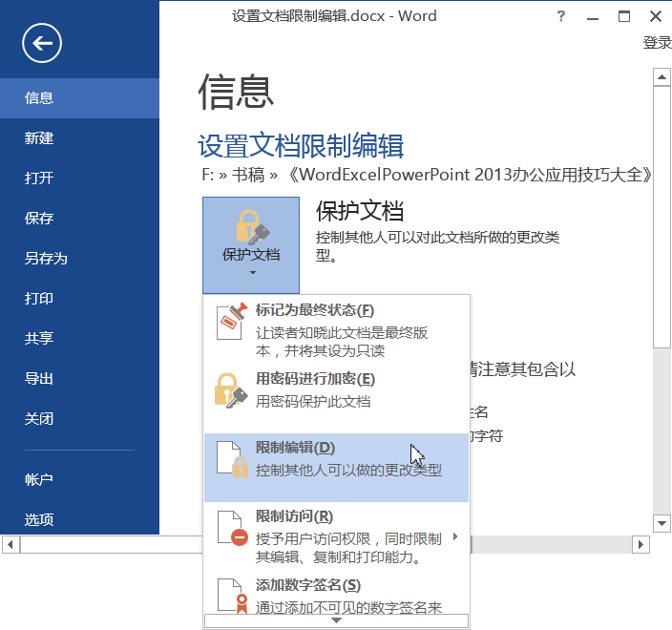672x630 pixels.
Task: Select 打开 in the backstage menu
Action: (x=80, y=178)
